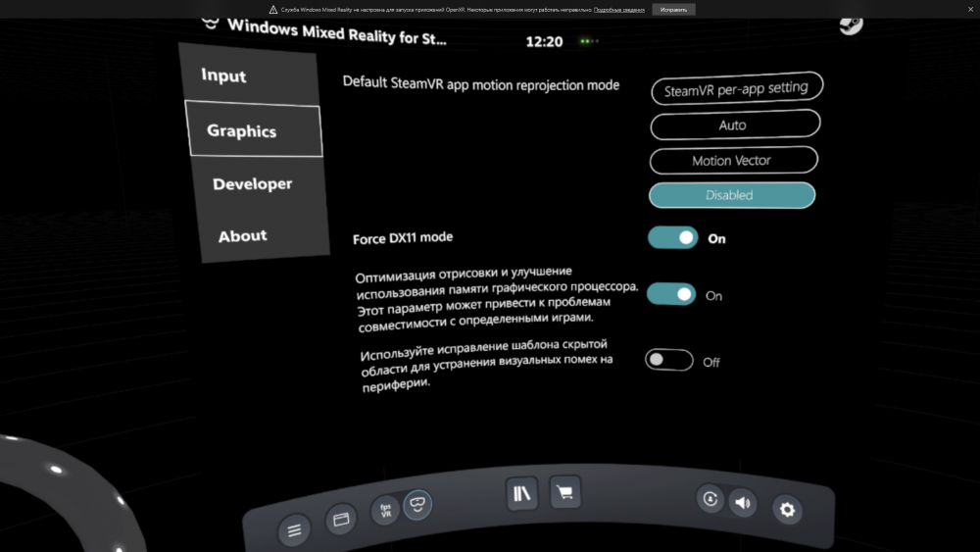Select Disabled reprojection mode
The height and width of the screenshot is (552, 980).
pos(732,195)
